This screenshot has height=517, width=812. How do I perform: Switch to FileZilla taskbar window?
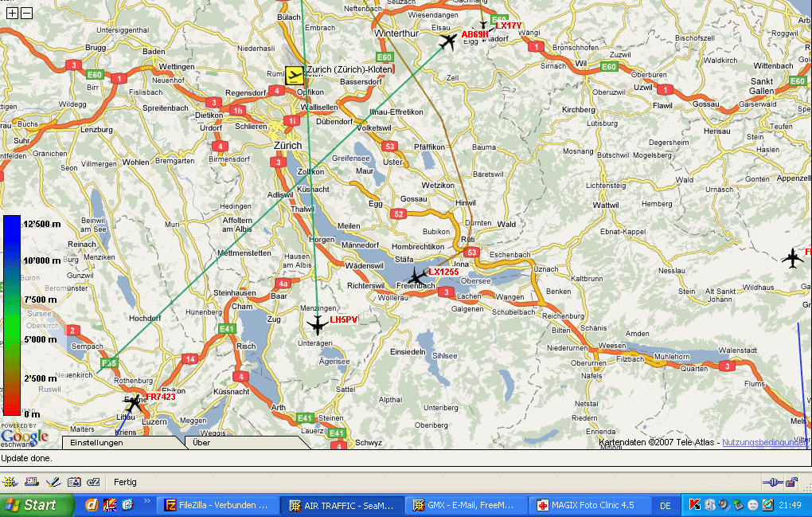coord(219,505)
